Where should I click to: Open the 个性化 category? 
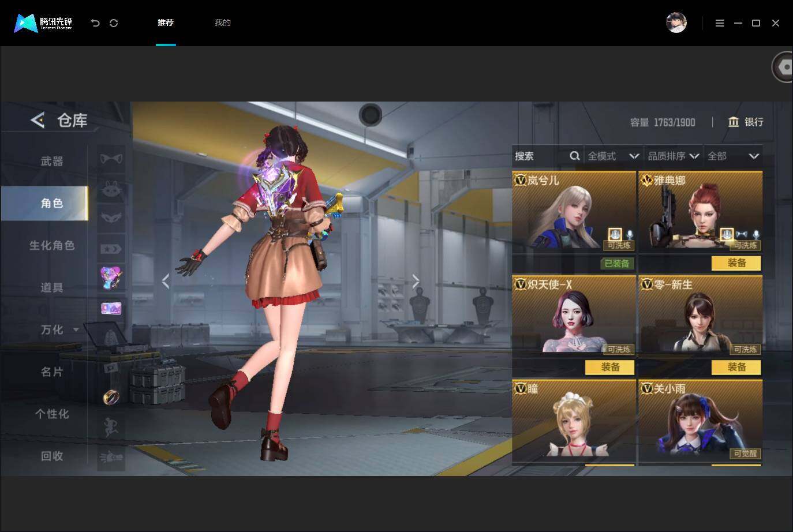(x=52, y=414)
